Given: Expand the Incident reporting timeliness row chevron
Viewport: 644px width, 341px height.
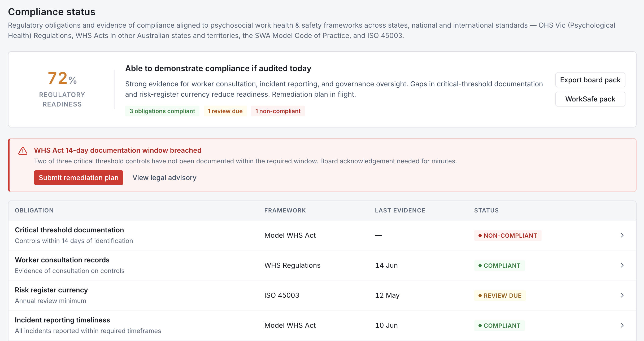Looking at the screenshot, I should tap(622, 325).
